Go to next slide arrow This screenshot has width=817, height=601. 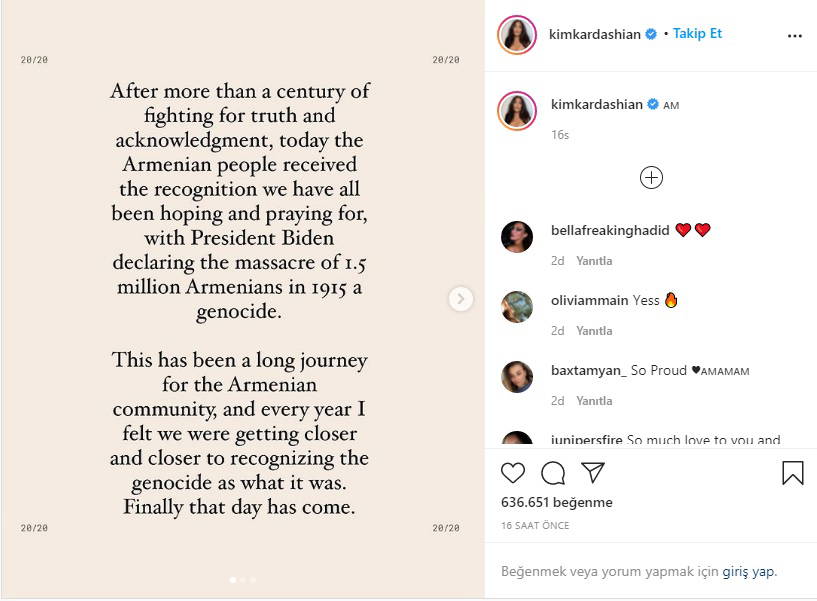[x=460, y=298]
